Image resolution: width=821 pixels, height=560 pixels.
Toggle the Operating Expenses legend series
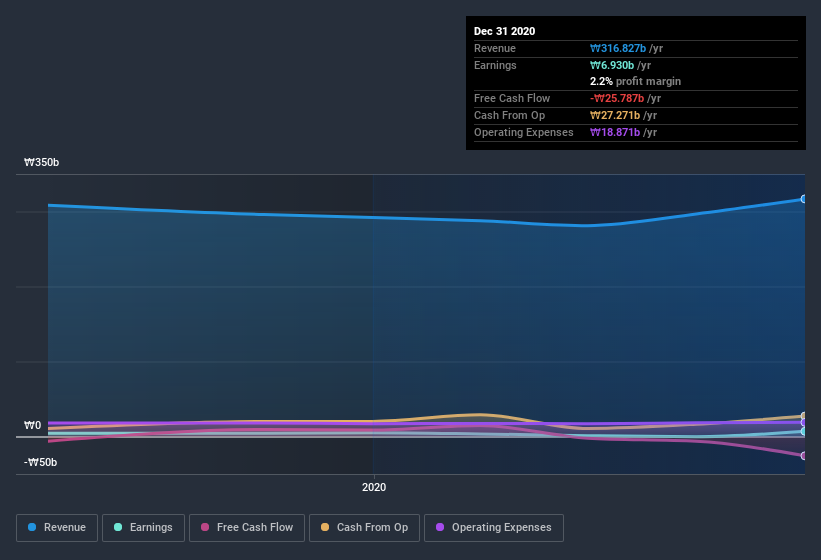[493, 528]
